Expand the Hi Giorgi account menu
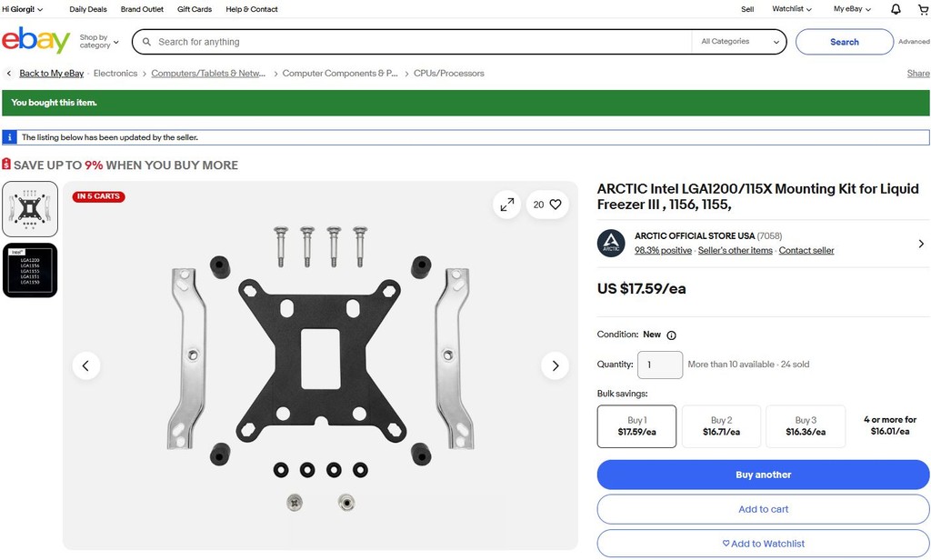 click(23, 9)
